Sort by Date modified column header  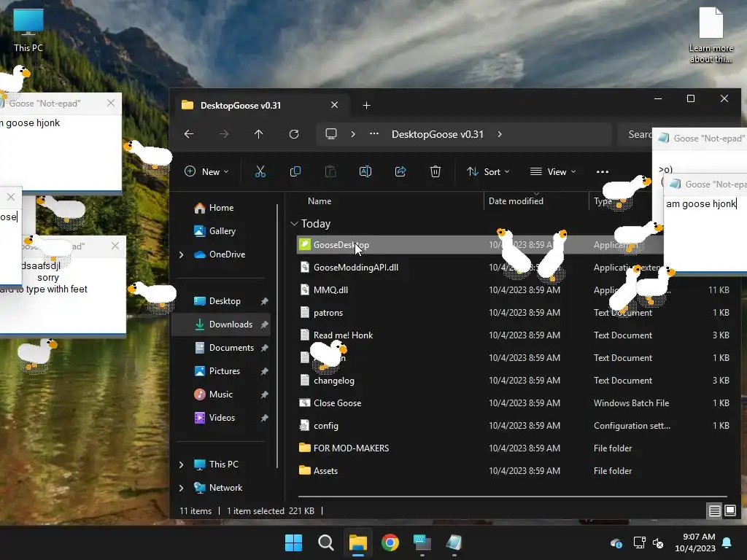point(516,201)
